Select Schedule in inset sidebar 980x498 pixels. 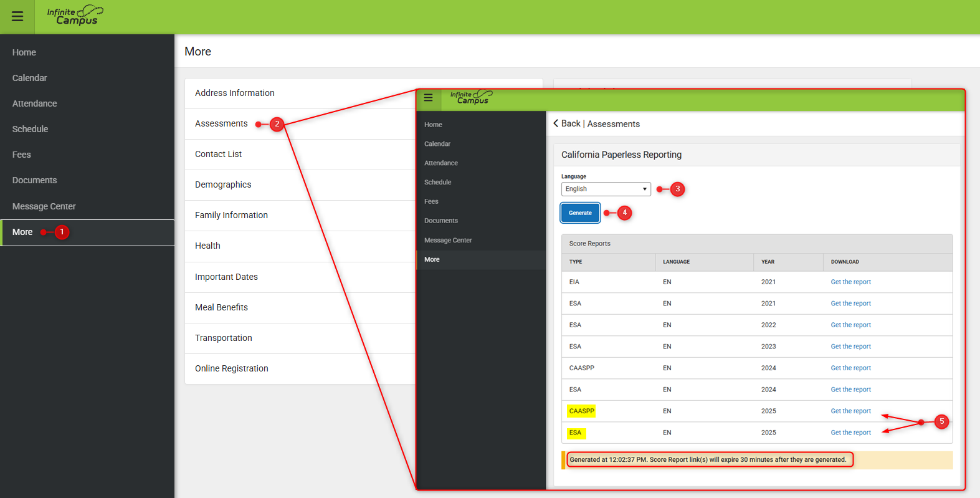pyautogui.click(x=438, y=183)
